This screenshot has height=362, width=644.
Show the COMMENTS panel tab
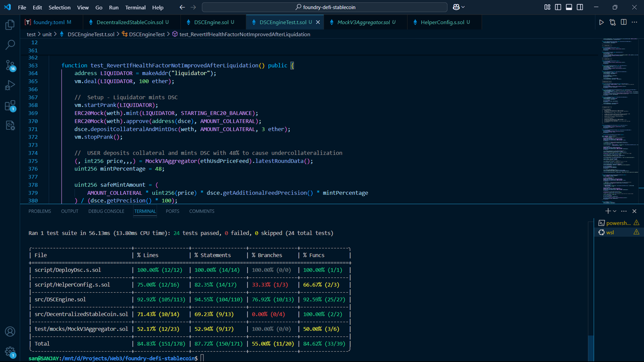(x=202, y=211)
